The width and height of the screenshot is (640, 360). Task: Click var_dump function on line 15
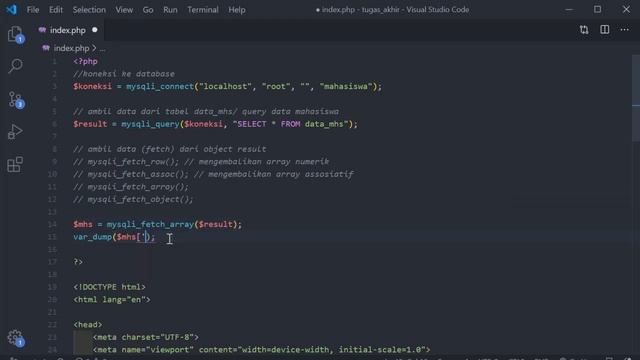tap(92, 237)
